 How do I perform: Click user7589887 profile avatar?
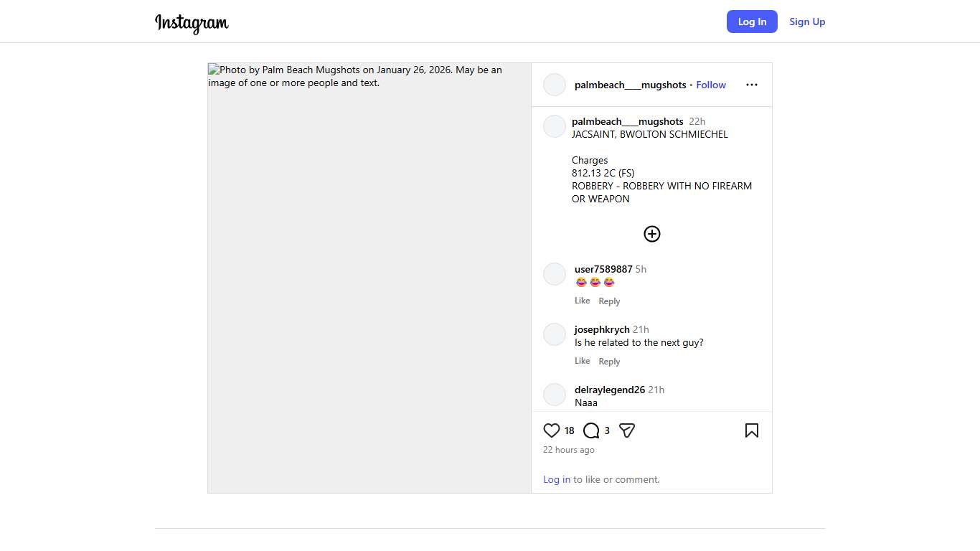tap(555, 274)
